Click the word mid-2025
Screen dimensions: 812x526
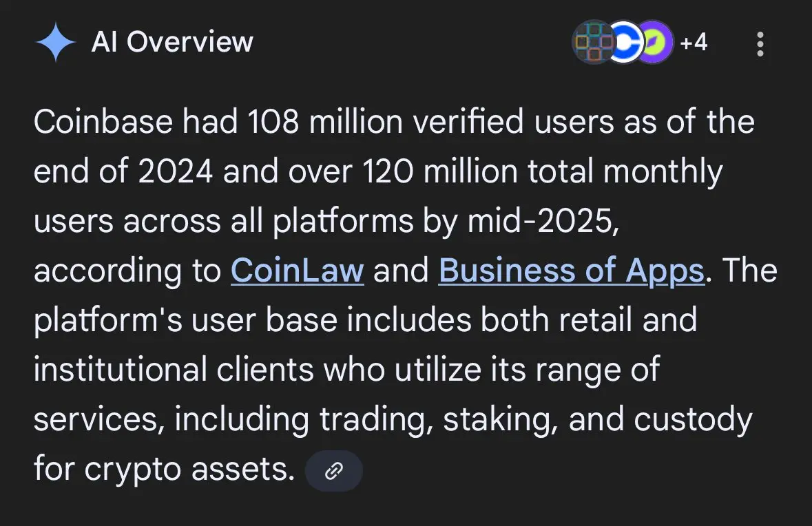click(x=543, y=222)
